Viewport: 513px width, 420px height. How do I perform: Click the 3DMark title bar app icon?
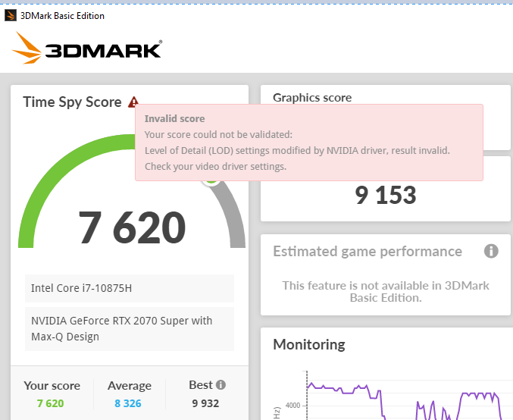pyautogui.click(x=11, y=15)
